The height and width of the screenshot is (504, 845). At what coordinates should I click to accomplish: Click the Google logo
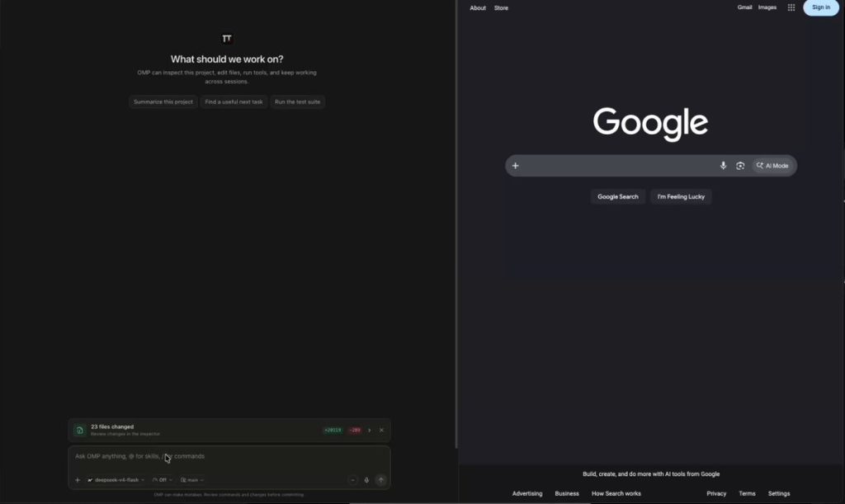(650, 124)
